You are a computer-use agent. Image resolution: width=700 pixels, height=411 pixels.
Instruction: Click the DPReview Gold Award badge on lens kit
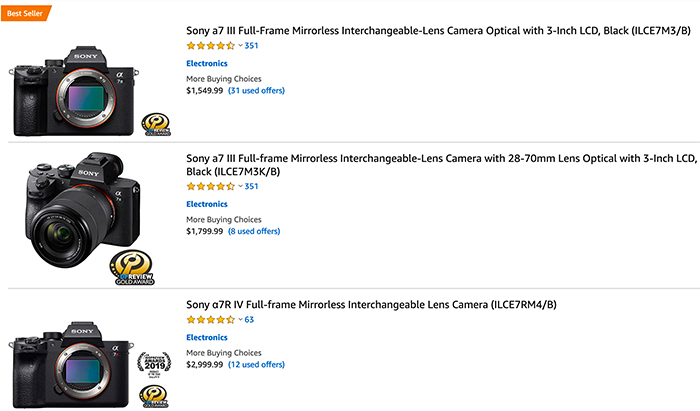point(132,268)
